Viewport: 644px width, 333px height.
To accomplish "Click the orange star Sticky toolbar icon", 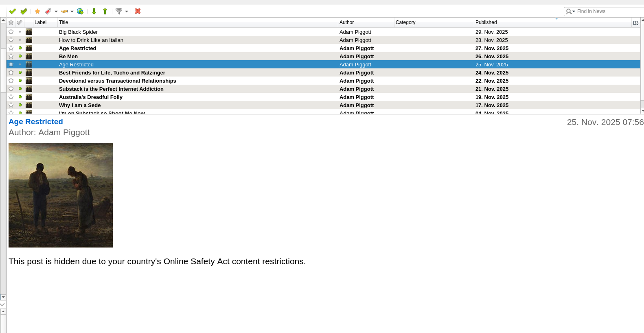I will (x=37, y=11).
